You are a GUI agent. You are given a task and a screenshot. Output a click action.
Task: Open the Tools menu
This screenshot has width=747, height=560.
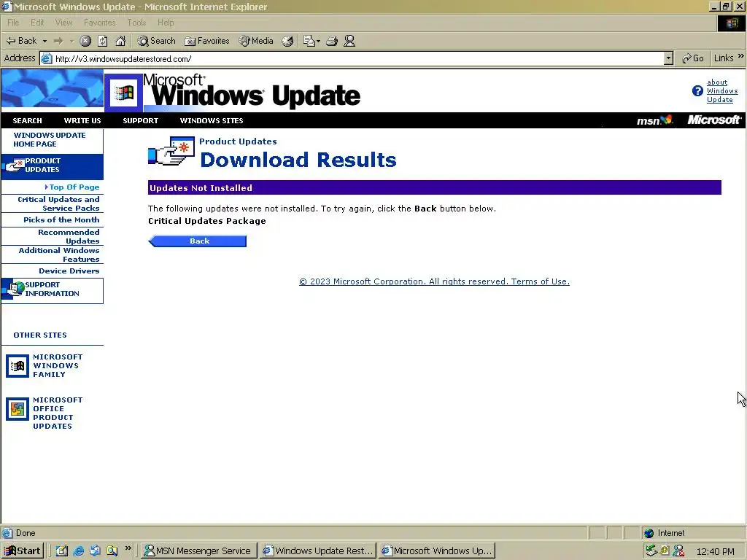click(136, 23)
